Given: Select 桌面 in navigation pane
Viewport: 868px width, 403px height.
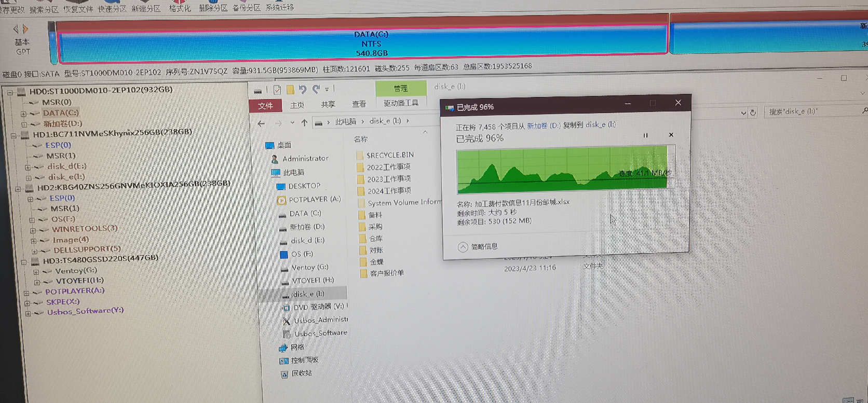Looking at the screenshot, I should (x=284, y=145).
